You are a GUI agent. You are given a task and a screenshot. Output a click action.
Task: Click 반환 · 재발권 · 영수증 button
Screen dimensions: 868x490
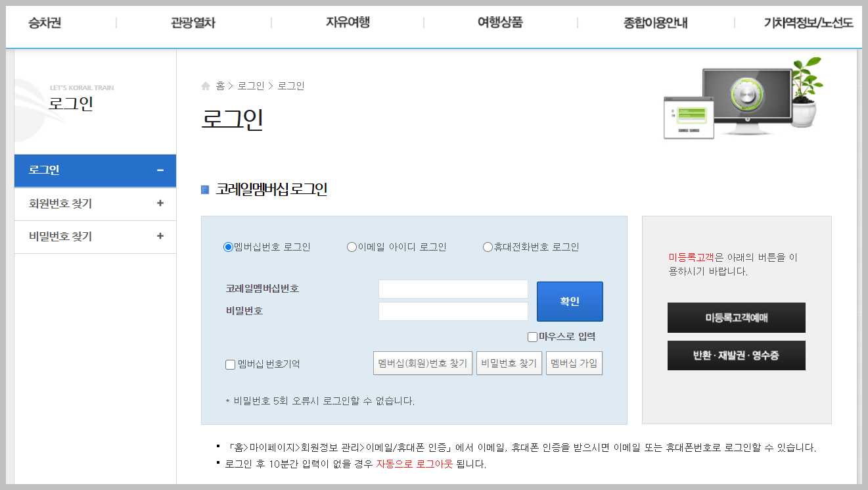tap(736, 355)
